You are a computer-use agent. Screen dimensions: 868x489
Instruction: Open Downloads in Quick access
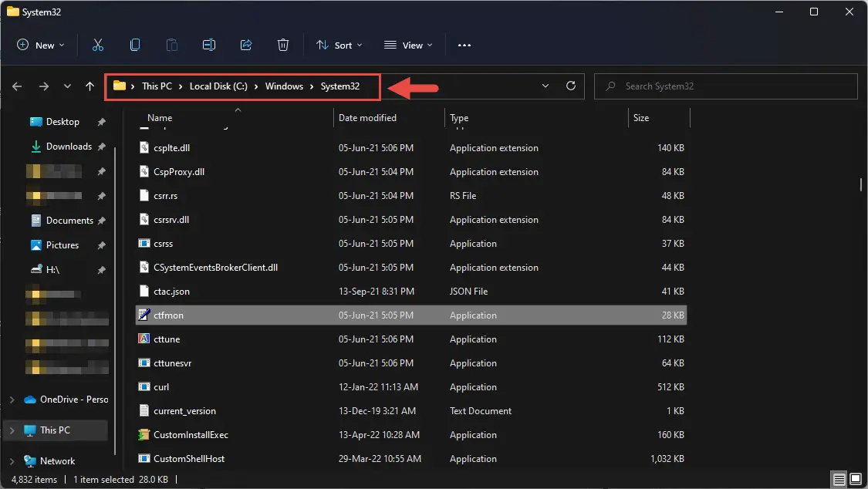coord(69,147)
